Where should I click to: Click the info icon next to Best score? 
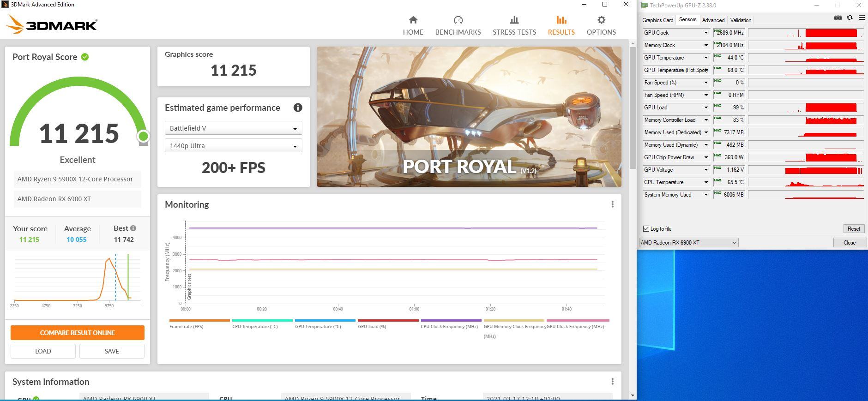[x=133, y=228]
